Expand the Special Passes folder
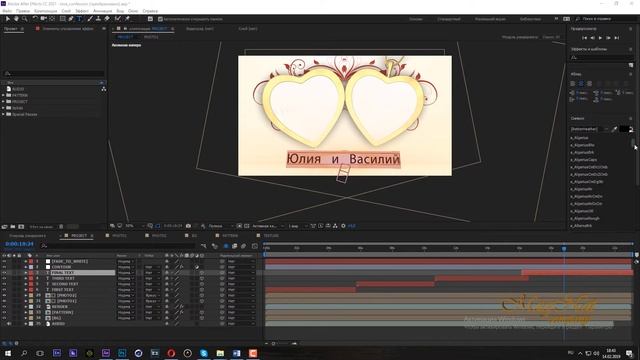The width and height of the screenshot is (640, 360). (3, 114)
